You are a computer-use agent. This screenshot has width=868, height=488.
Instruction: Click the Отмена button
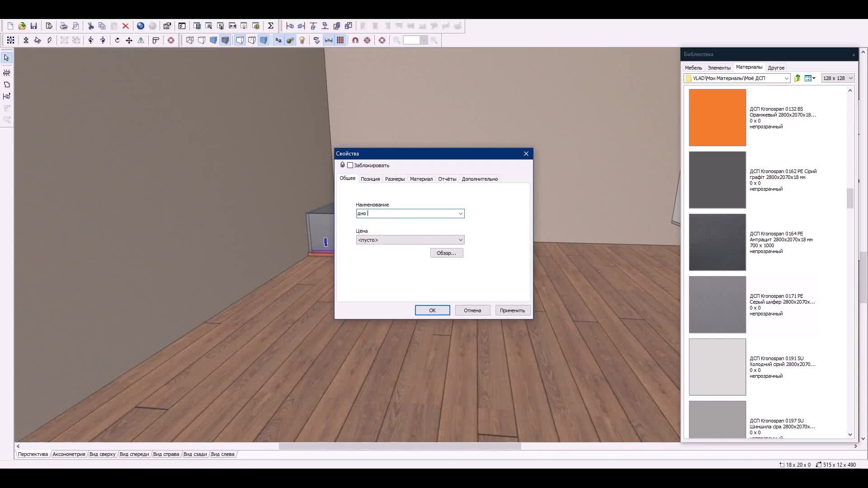click(472, 310)
